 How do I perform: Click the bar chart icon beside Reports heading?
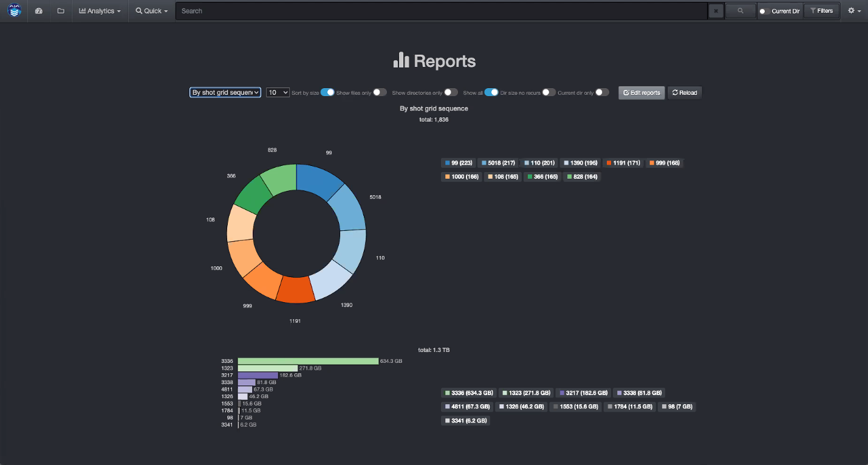402,60
